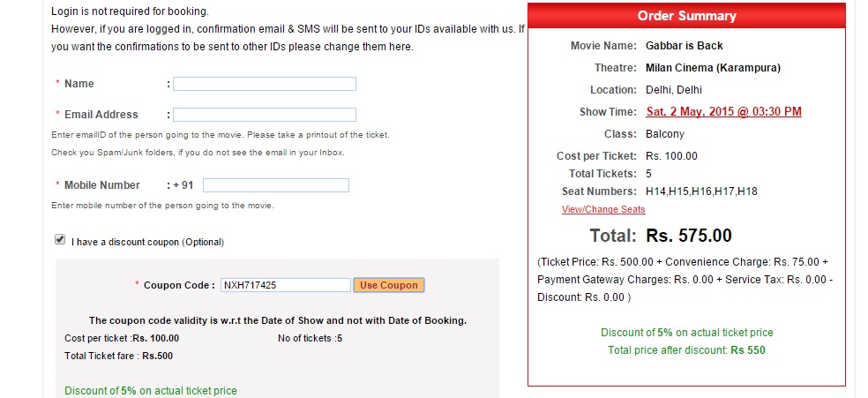
Task: Click the Coupon Code label
Action: coord(179,285)
